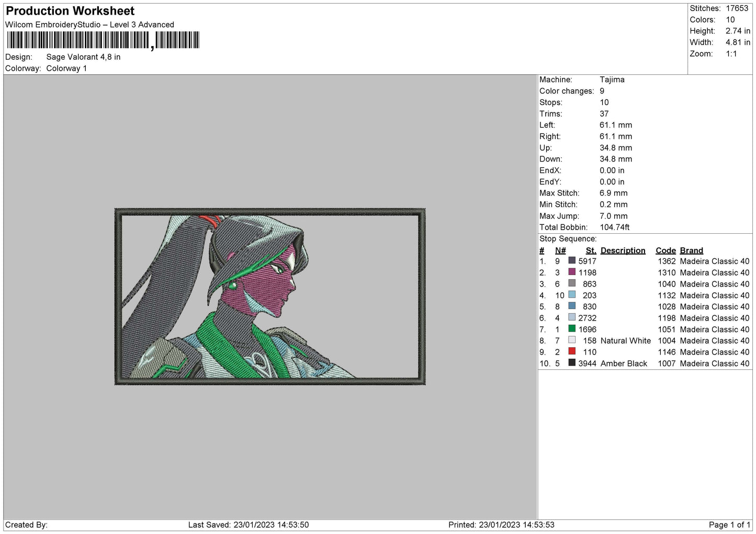Image resolution: width=756 pixels, height=534 pixels.
Task: Click the Description column header
Action: [x=623, y=251]
